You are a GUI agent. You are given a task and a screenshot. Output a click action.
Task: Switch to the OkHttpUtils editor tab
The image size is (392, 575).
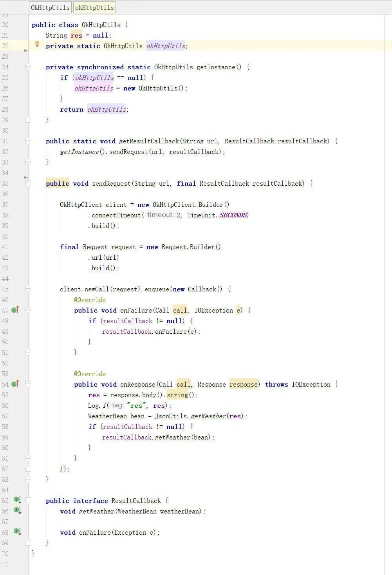pyautogui.click(x=50, y=7)
